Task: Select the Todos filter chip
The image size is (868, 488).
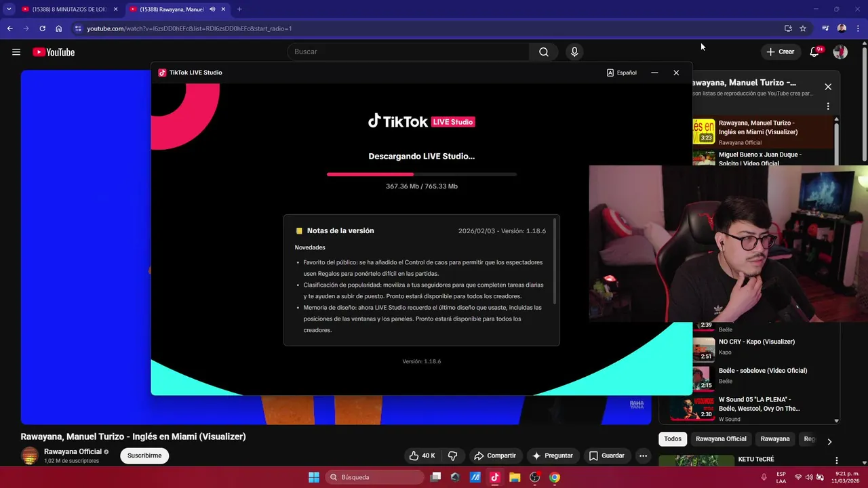Action: (673, 439)
